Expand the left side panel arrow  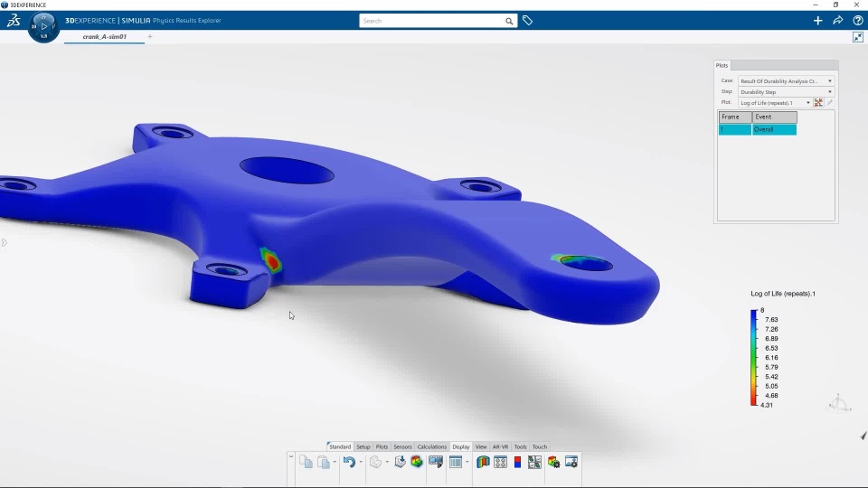click(x=4, y=242)
